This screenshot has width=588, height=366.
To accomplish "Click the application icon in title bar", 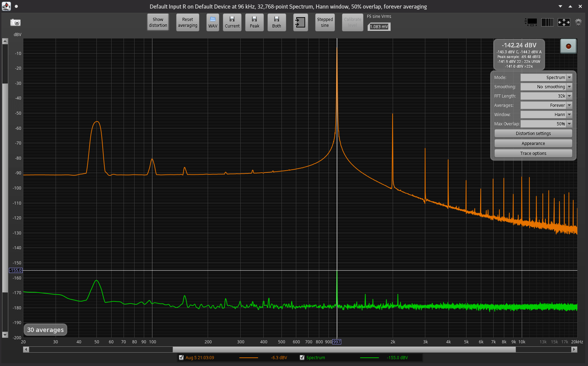I will (6, 6).
